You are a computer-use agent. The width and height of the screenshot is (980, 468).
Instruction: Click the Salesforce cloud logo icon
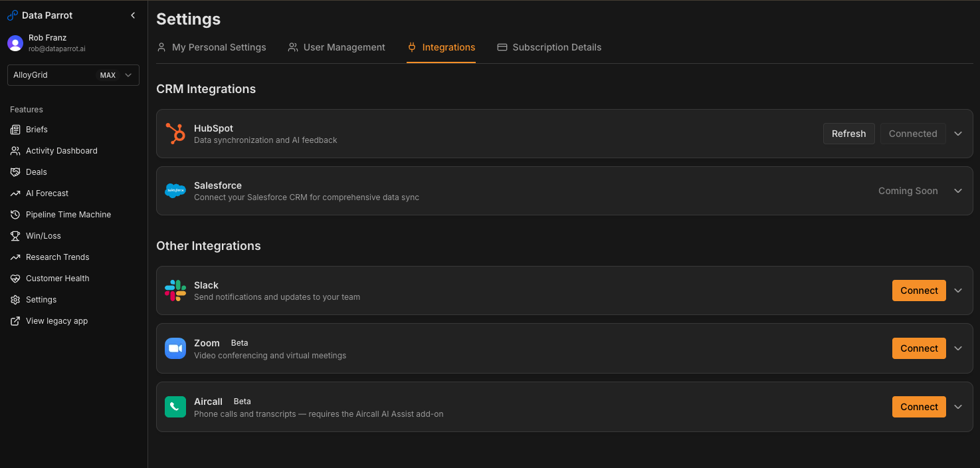pos(175,191)
